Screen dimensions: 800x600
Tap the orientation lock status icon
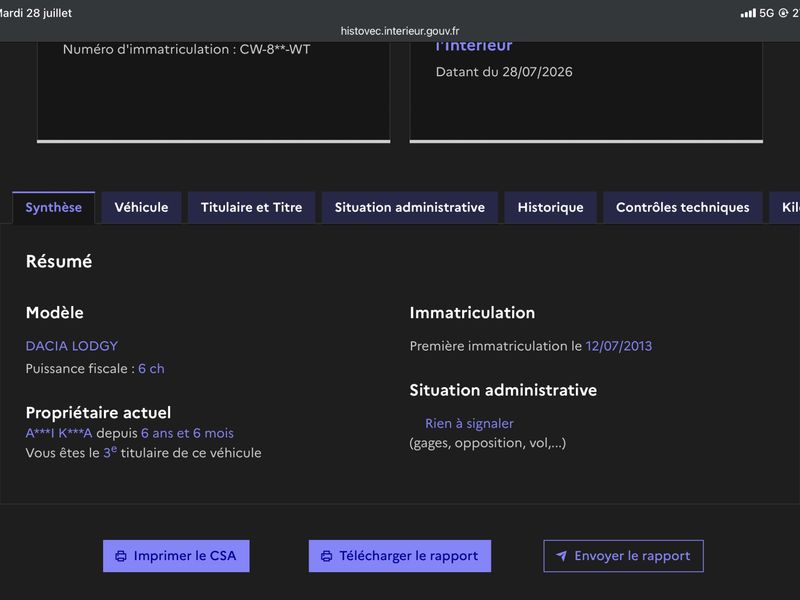coord(783,13)
